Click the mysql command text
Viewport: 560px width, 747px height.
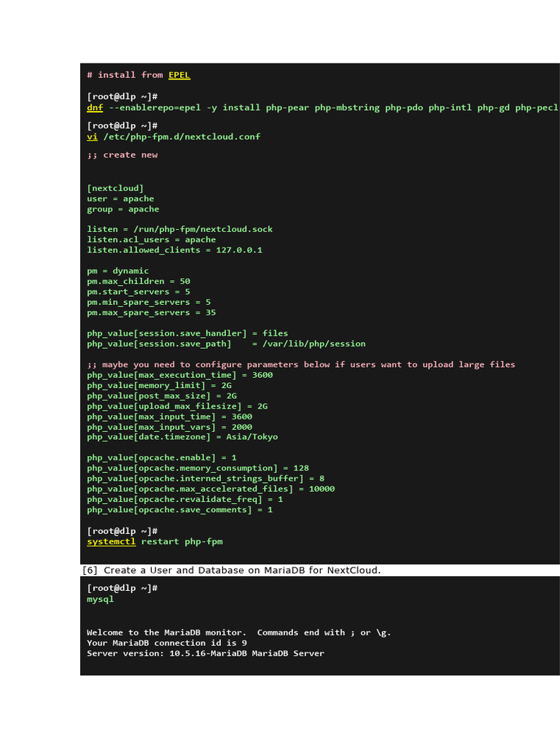[x=101, y=599]
